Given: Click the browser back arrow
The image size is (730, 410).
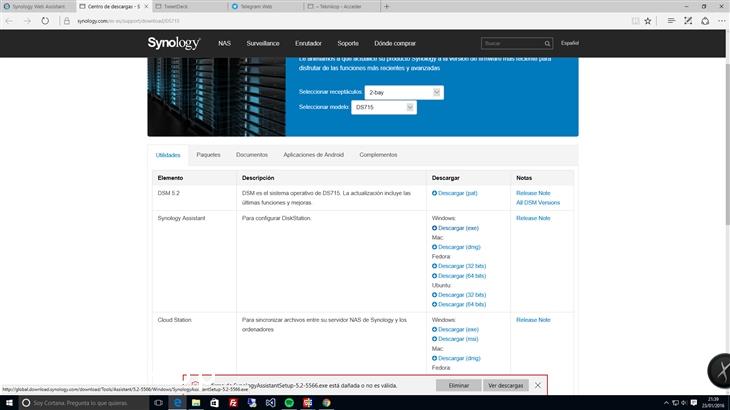Looking at the screenshot, I should coord(10,19).
